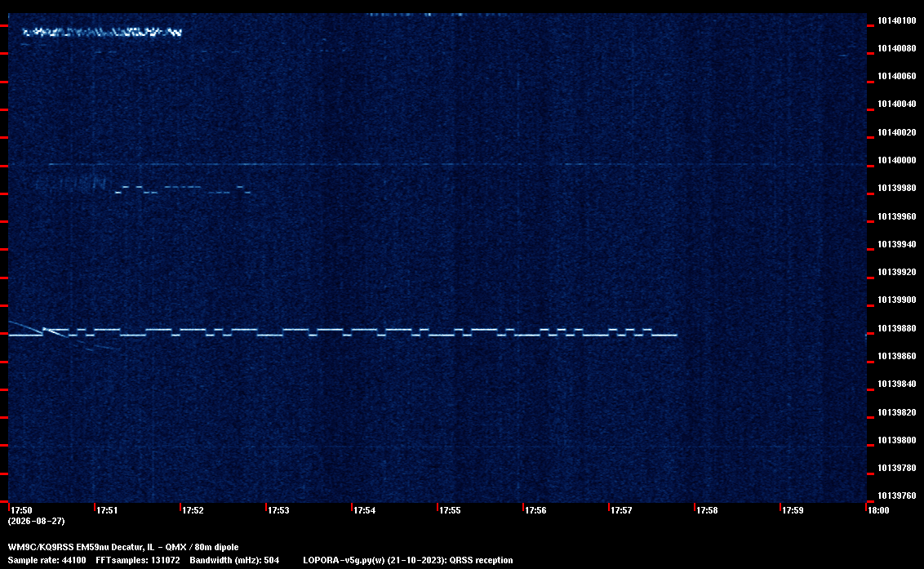Image resolution: width=924 pixels, height=569 pixels.
Task: Click frequency label 10140020
Action: 897,133
